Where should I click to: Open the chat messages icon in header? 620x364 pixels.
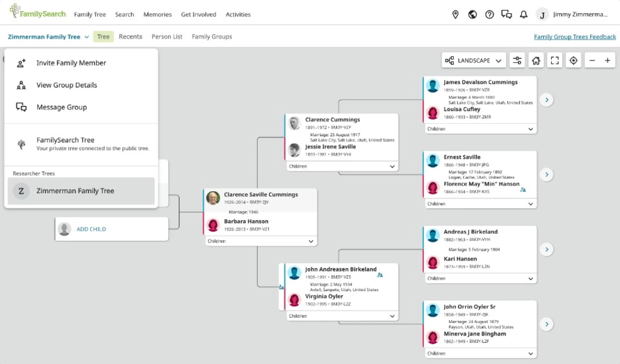[506, 15]
